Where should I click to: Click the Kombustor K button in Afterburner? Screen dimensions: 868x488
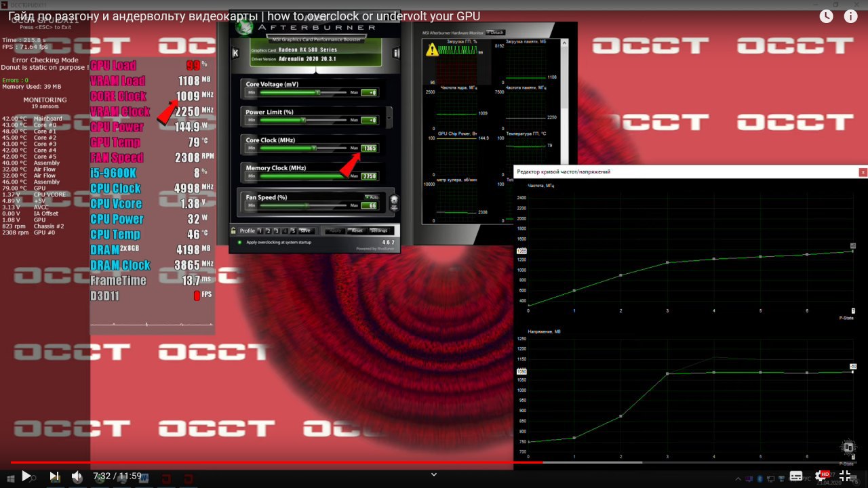click(x=235, y=53)
